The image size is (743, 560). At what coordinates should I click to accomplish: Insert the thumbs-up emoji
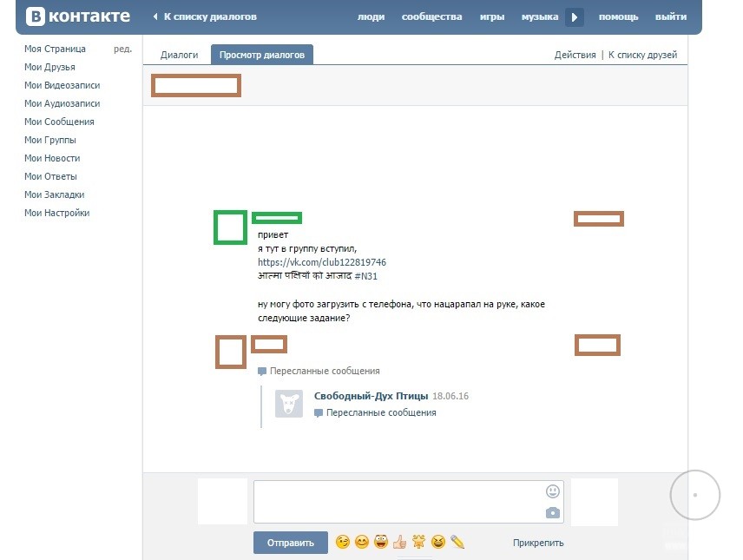click(x=399, y=541)
